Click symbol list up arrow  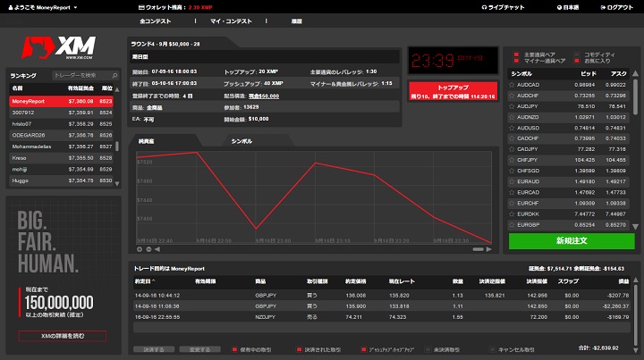point(635,73)
